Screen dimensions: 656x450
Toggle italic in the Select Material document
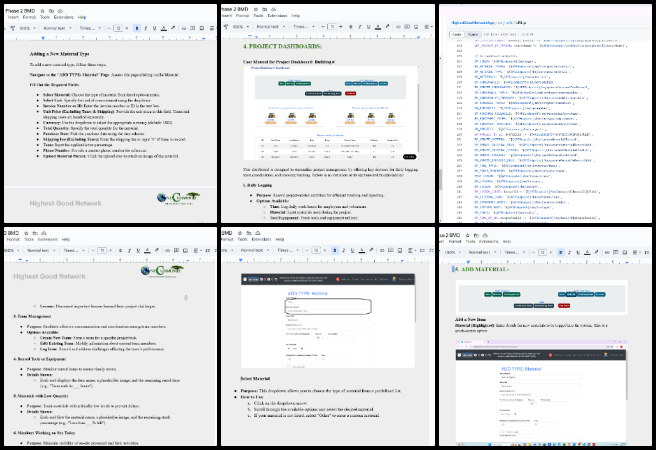[343, 250]
